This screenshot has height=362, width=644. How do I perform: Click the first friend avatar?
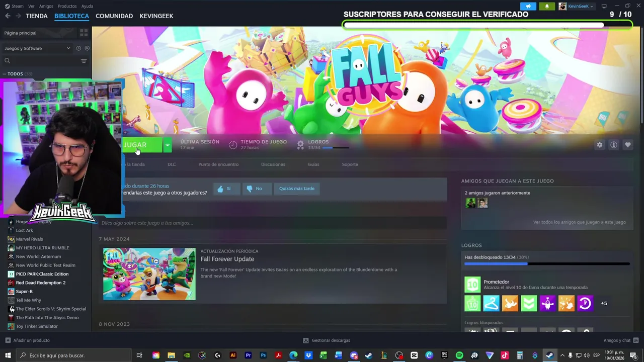click(470, 203)
